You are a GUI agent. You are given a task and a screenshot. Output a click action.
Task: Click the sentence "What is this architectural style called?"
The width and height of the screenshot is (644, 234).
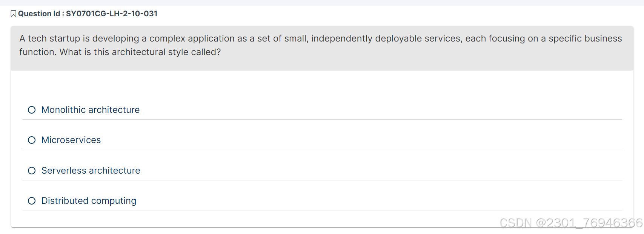[x=140, y=52]
